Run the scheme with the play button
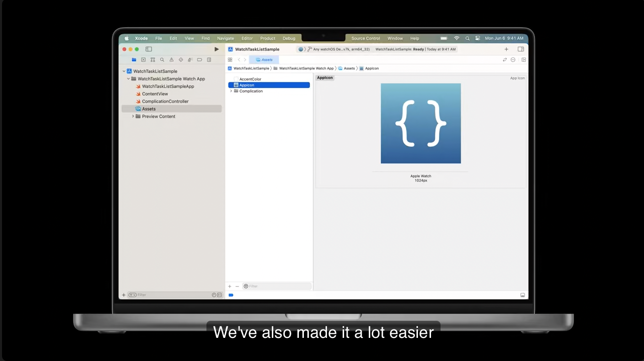The width and height of the screenshot is (644, 361). coord(217,49)
